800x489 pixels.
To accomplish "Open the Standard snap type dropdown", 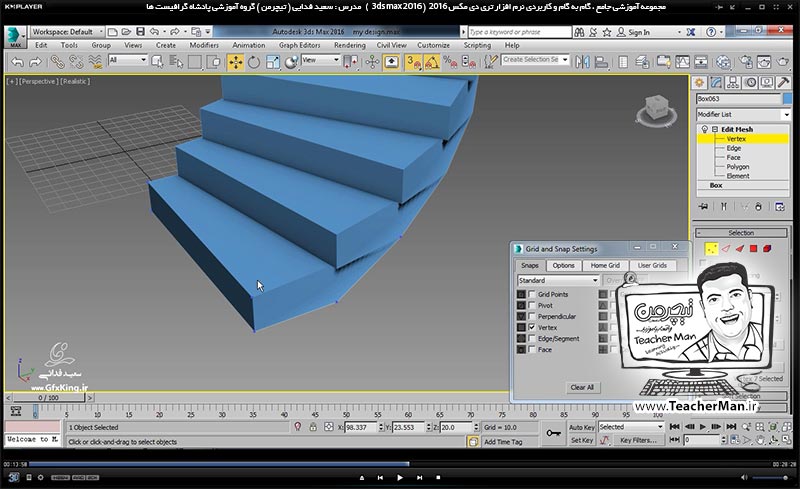I will coord(558,280).
